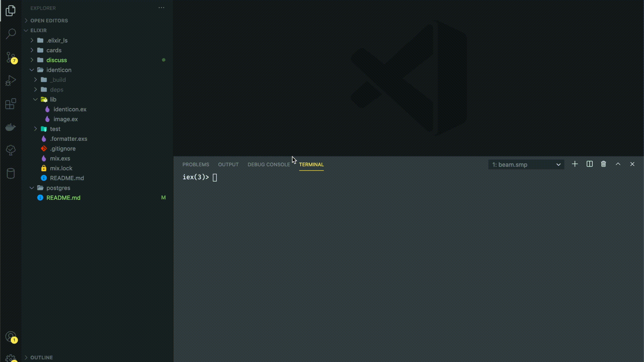Toggle the Explorer view icon
The height and width of the screenshot is (362, 644).
11,11
